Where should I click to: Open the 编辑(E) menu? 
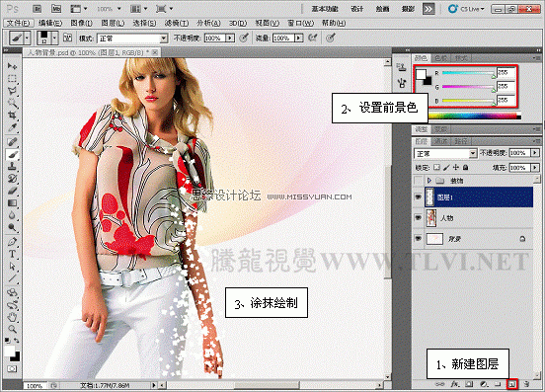click(50, 23)
